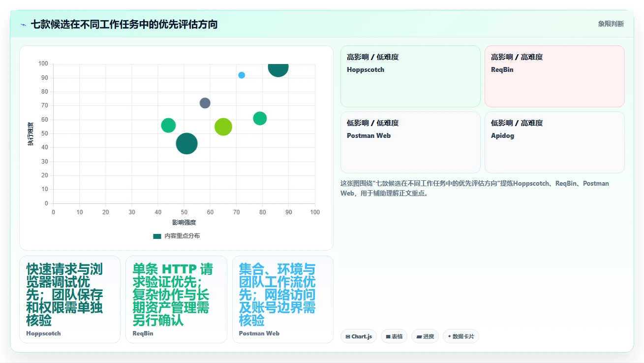Click the 快速请求与浏览器调试优先 heading text

point(64,295)
